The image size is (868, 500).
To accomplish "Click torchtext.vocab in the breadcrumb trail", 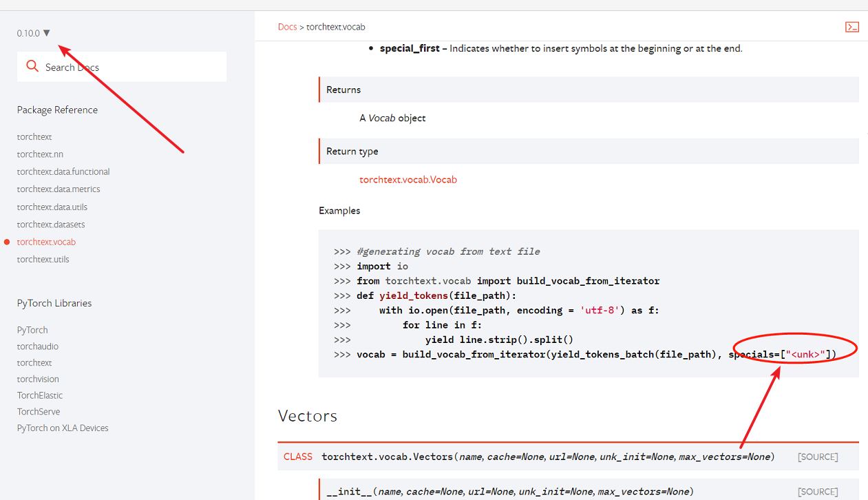I will coord(336,26).
